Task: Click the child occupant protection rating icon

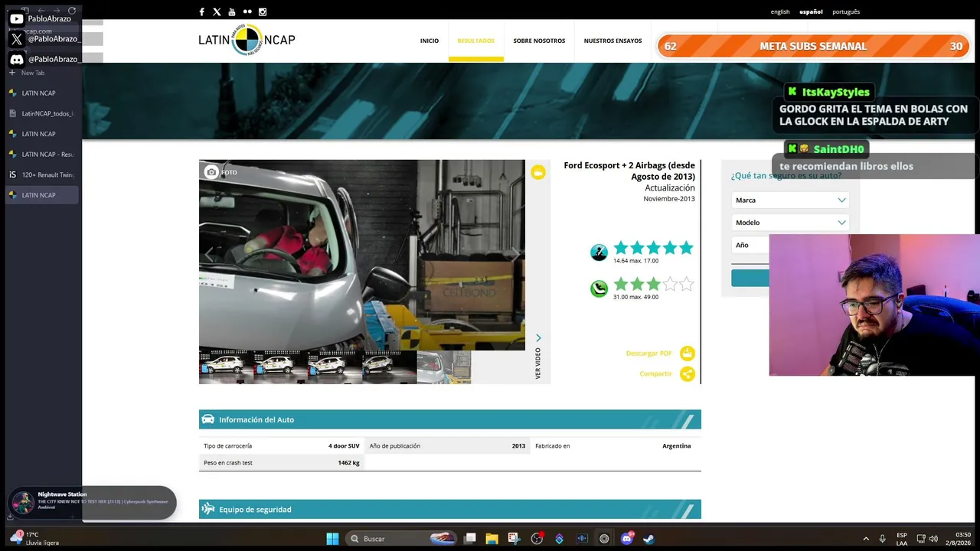Action: [x=599, y=289]
